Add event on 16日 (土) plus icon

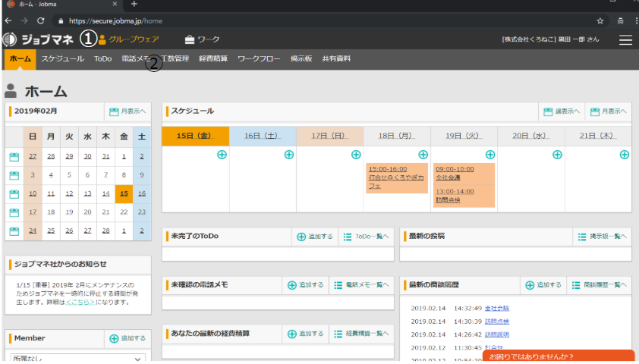click(x=289, y=155)
